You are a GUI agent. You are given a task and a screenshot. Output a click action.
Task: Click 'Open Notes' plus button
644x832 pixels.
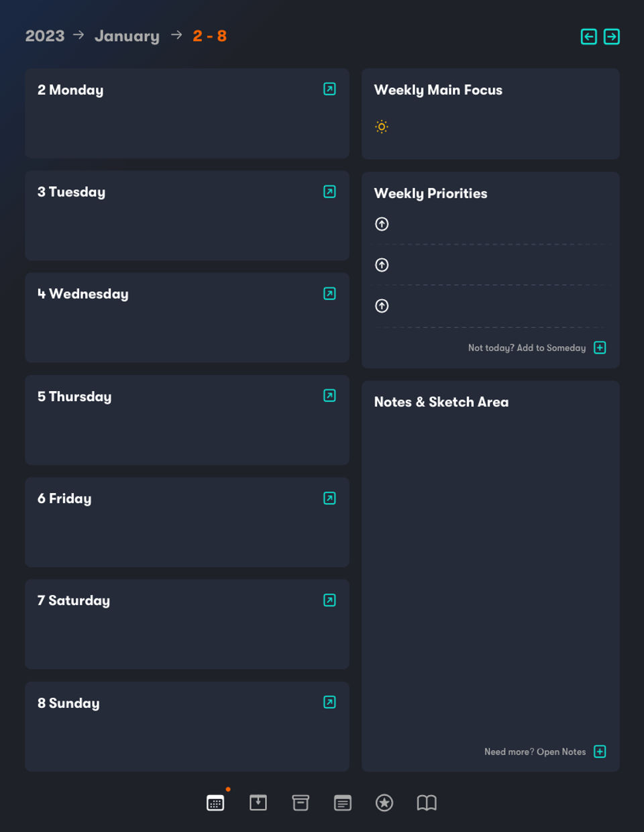[600, 751]
